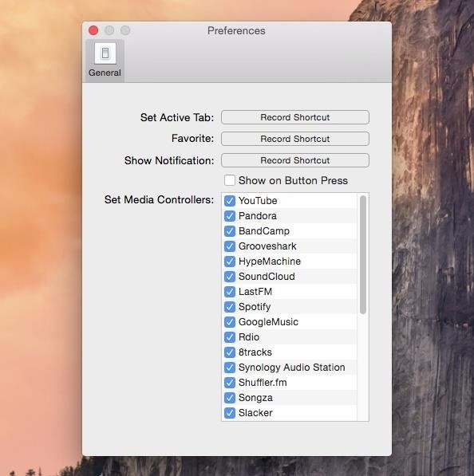The image size is (474, 476).
Task: Toggle the Songza checkbox
Action: pos(230,398)
